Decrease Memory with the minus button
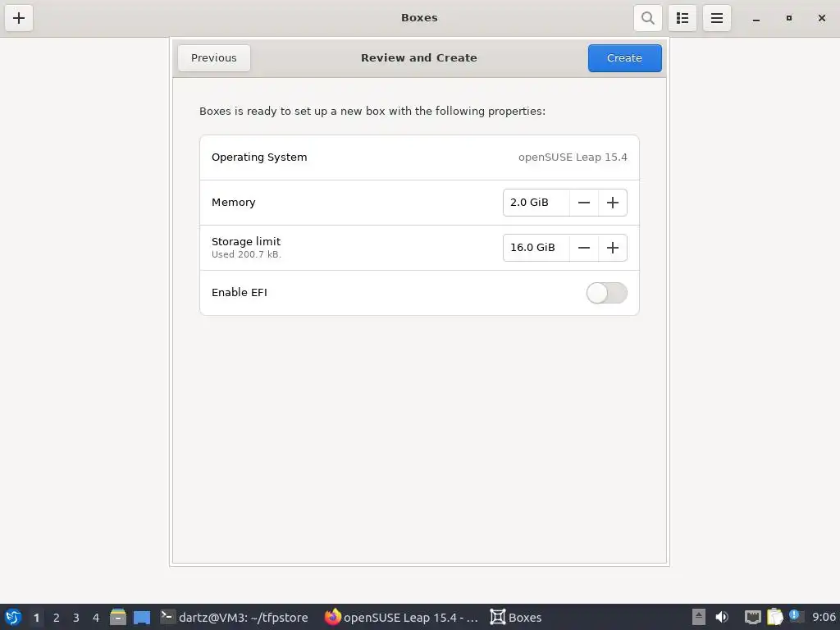This screenshot has width=840, height=630. [x=584, y=203]
